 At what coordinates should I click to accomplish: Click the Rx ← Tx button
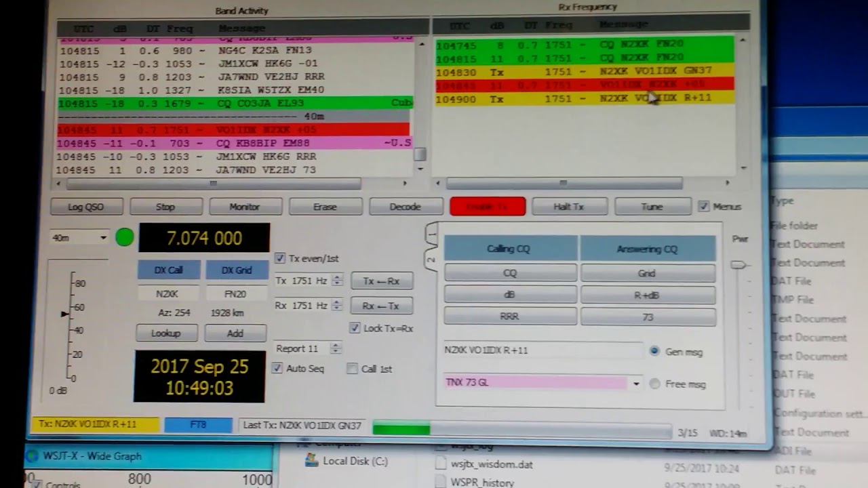pyautogui.click(x=381, y=306)
